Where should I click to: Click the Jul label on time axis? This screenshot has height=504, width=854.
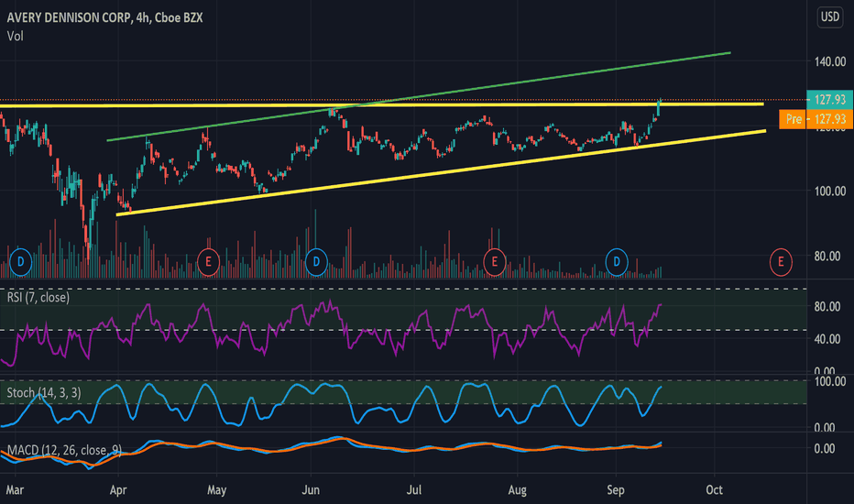pos(414,490)
